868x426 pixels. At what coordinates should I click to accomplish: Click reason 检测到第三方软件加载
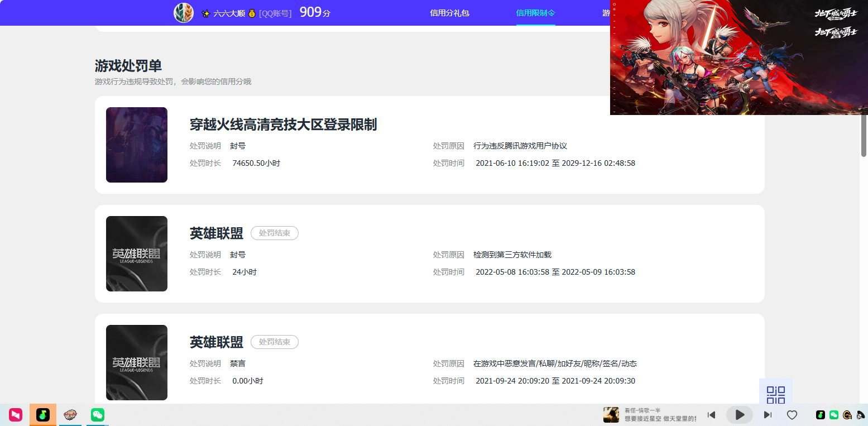[x=512, y=255]
